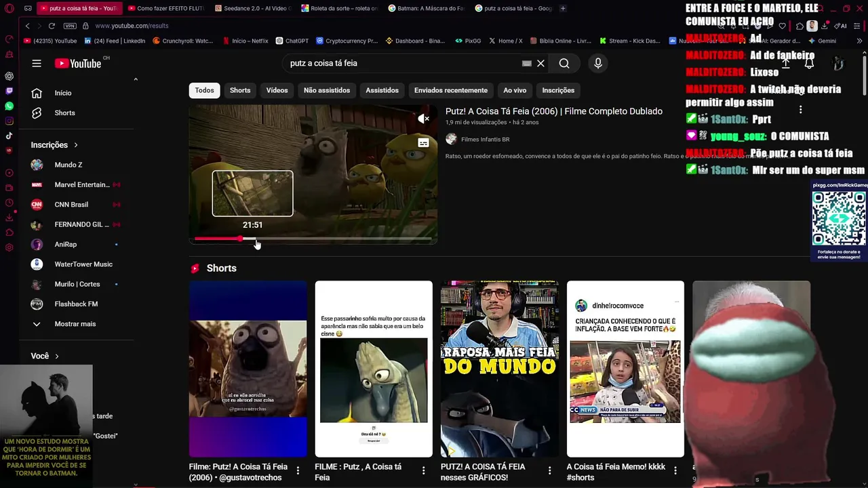This screenshot has width=868, height=488.
Task: Open the sidebar history clock icon
Action: tap(9, 203)
